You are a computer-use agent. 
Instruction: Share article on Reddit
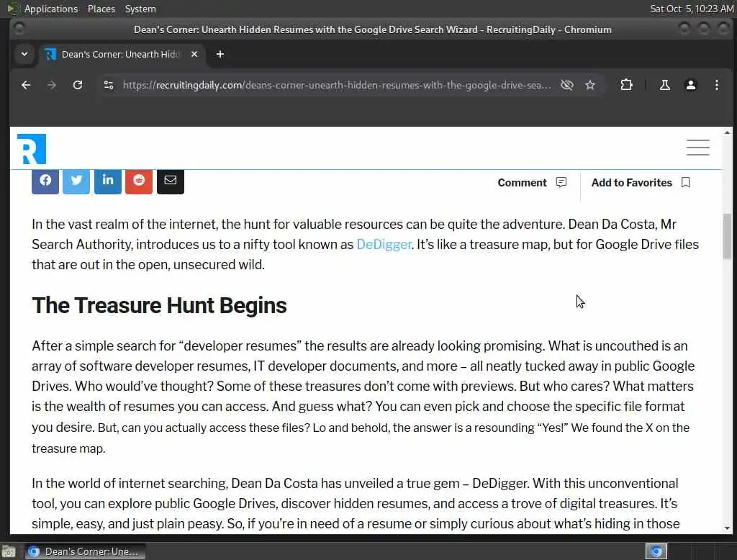click(139, 181)
